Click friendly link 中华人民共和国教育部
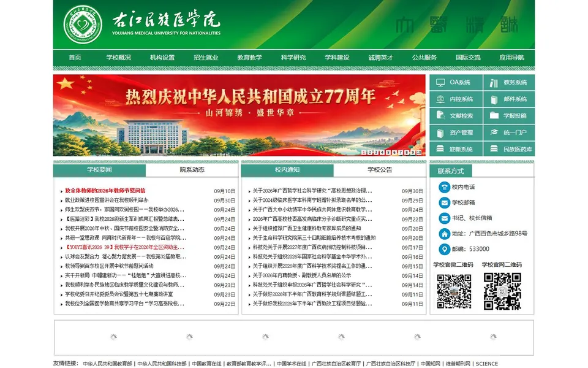The width and height of the screenshot is (588, 368). 107,364
